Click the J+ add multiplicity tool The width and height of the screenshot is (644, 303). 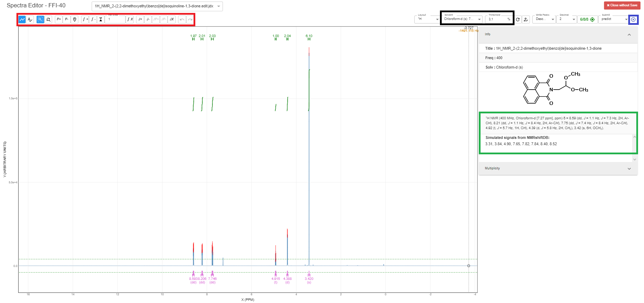(140, 20)
